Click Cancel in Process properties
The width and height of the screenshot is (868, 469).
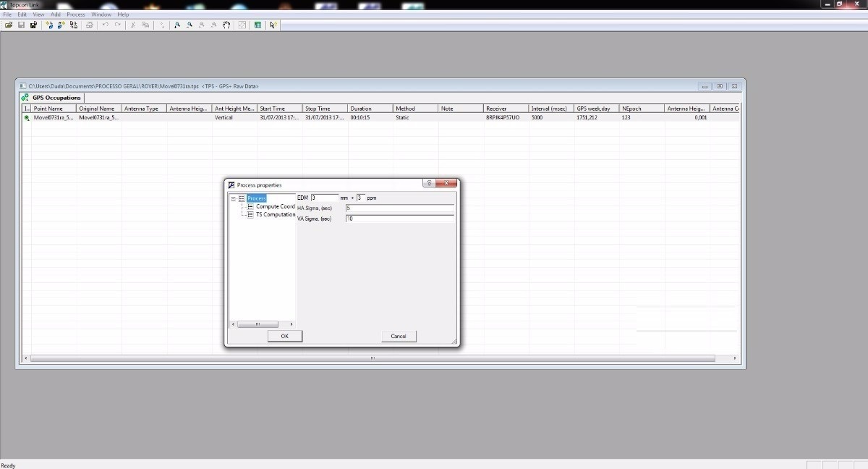[399, 336]
